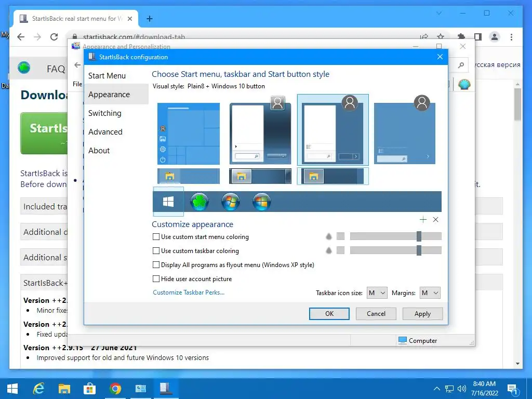Open the volume control in system tray
This screenshot has width=532, height=399.
pyautogui.click(x=461, y=389)
